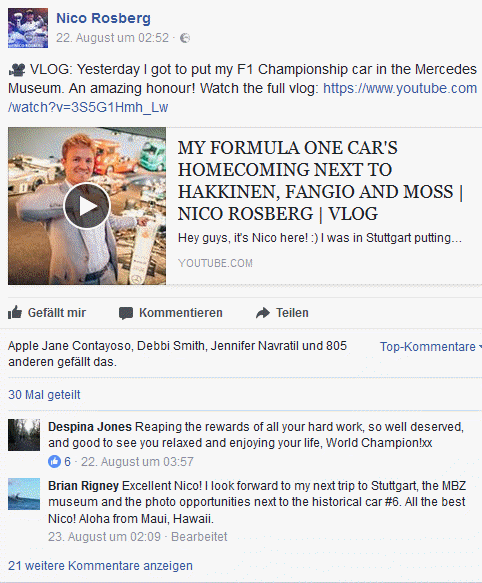The height and width of the screenshot is (583, 482).
Task: Click the globe privacy icon beside timestamp
Action: (x=185, y=38)
